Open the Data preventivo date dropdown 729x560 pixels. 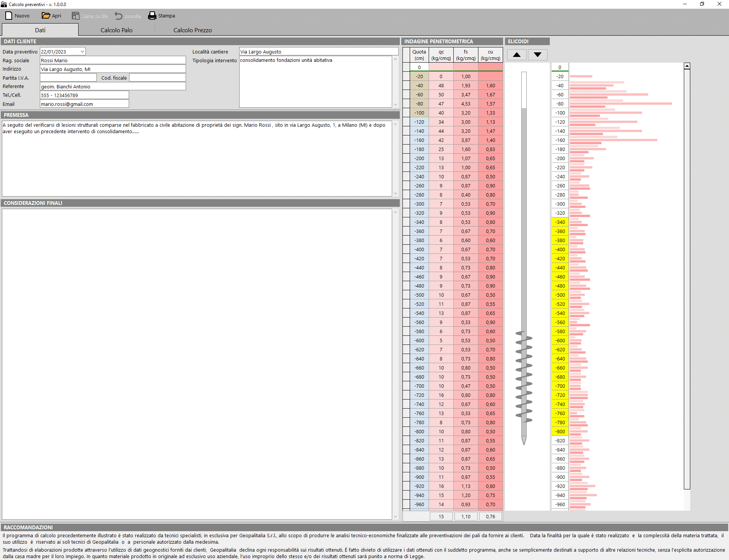click(82, 52)
